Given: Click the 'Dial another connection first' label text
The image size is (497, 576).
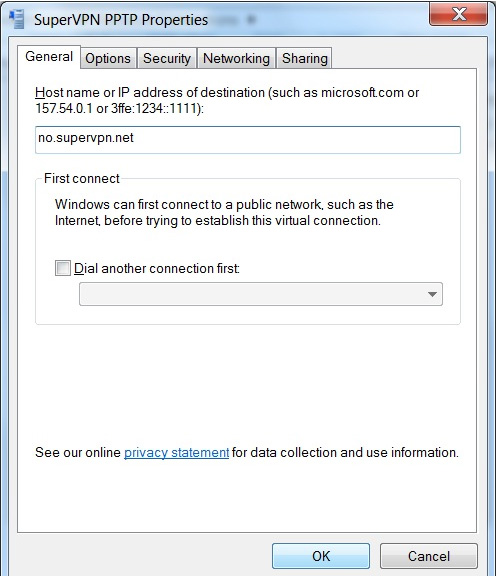Looking at the screenshot, I should click(157, 269).
